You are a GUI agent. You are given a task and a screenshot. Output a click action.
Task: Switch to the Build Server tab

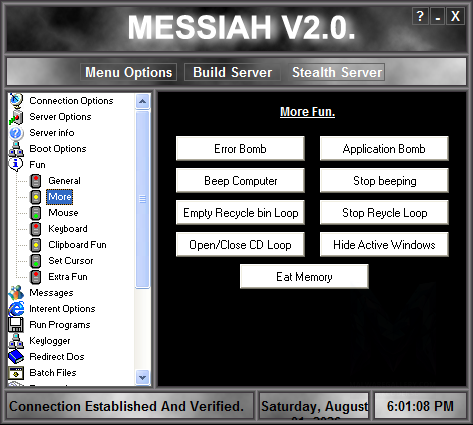[232, 72]
